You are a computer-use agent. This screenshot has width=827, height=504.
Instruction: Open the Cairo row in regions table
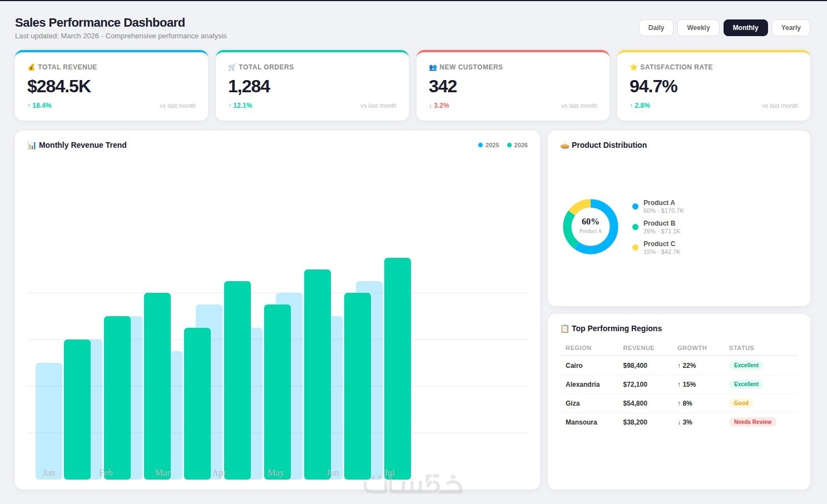(x=679, y=366)
